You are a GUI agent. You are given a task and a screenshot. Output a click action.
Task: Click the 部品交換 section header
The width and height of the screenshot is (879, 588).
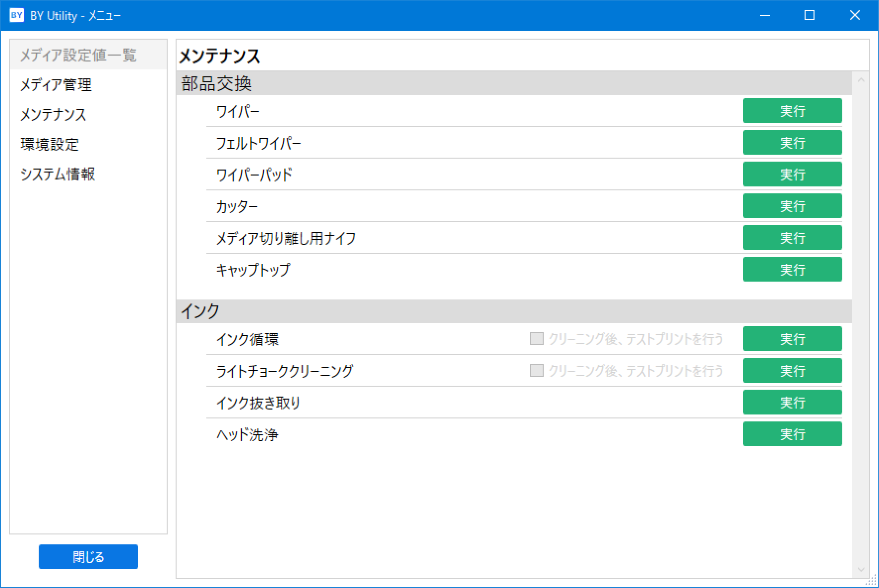click(514, 83)
